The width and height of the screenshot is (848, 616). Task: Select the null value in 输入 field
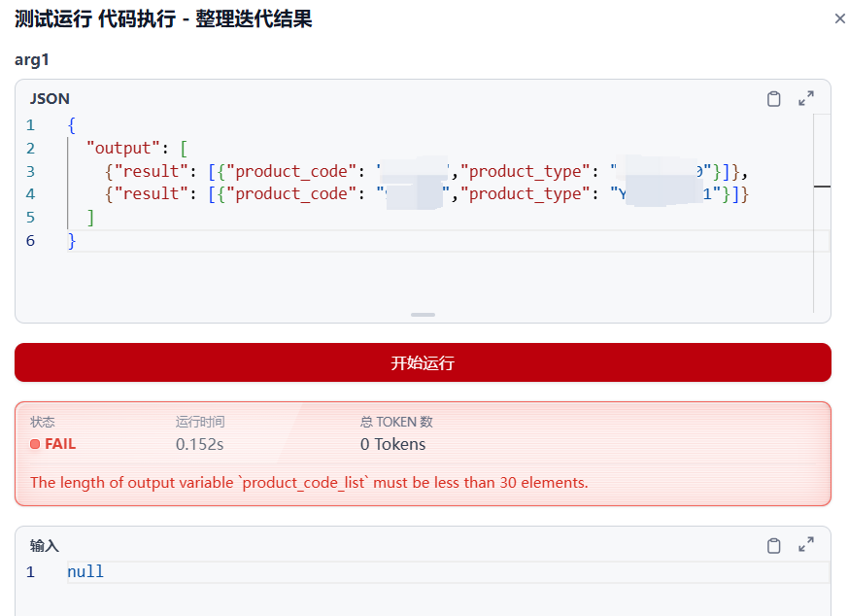[85, 571]
